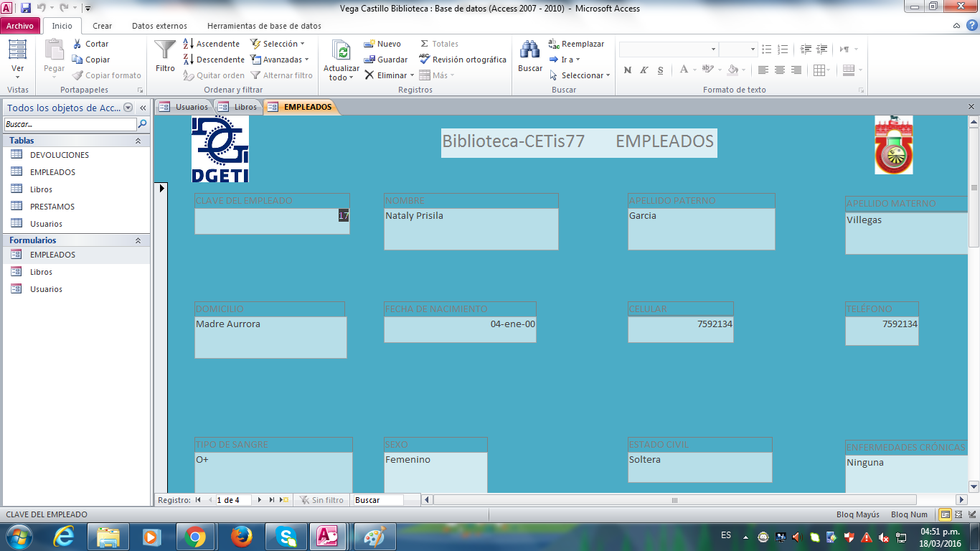Open Buscar binoculars in the ribbon
Screen dimensions: 980x551
530,51
